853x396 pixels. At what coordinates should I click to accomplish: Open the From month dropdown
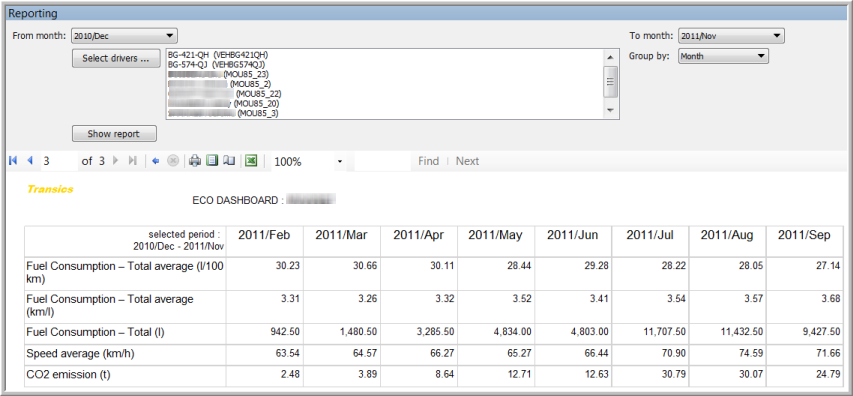tap(125, 36)
